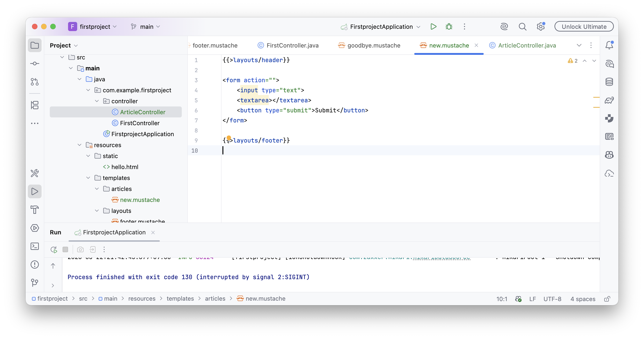The height and width of the screenshot is (339, 644).
Task: Toggle read-only lock in status bar
Action: (x=607, y=299)
